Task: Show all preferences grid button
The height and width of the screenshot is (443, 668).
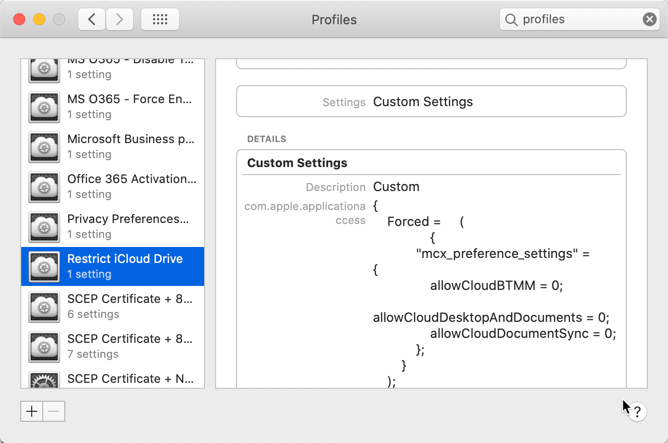Action: [x=160, y=19]
